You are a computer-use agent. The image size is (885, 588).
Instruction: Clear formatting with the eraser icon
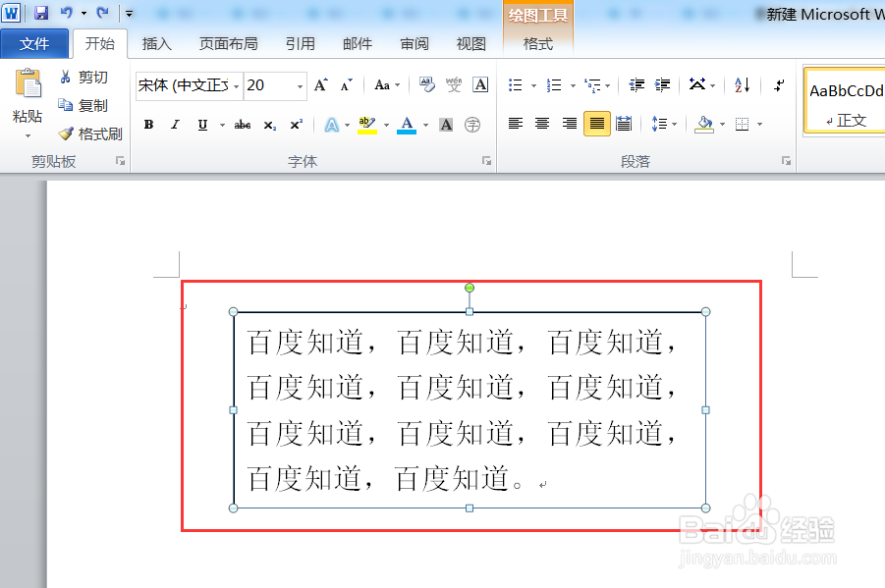(427, 84)
